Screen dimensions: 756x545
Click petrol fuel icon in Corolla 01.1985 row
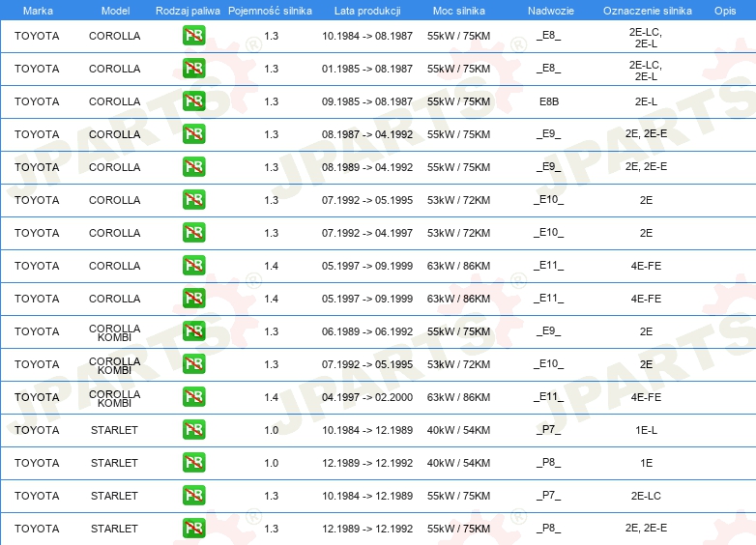click(193, 69)
